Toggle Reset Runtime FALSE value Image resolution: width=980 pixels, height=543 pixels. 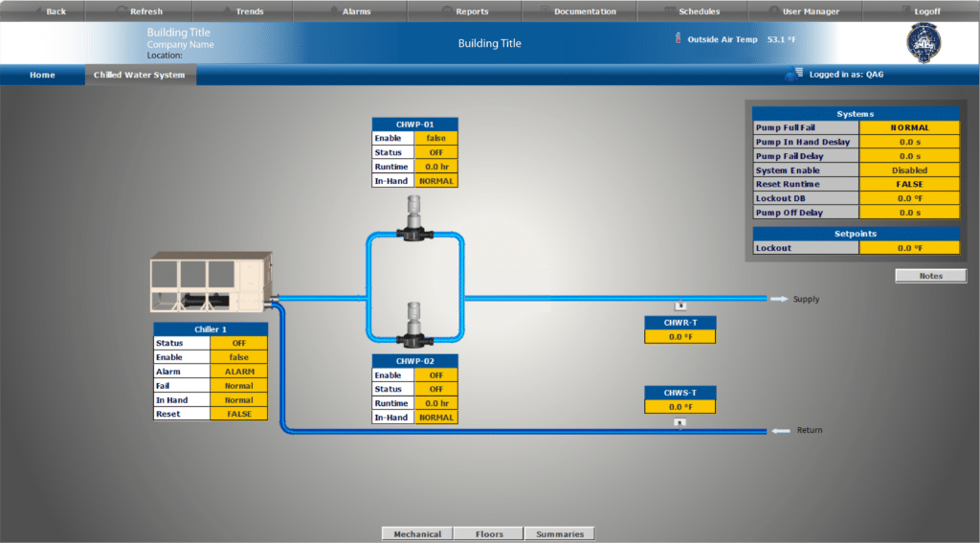(909, 185)
